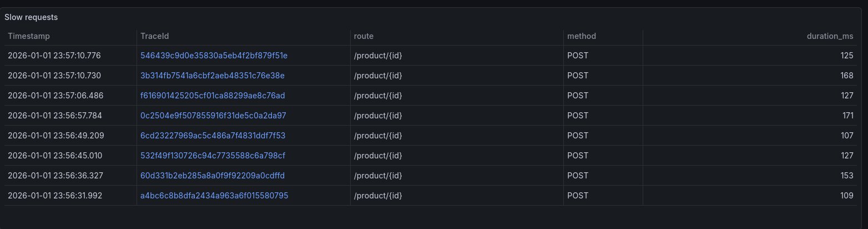Open trace link starting with 3b314fb7
Viewport: 868px width, 229px height.
213,76
